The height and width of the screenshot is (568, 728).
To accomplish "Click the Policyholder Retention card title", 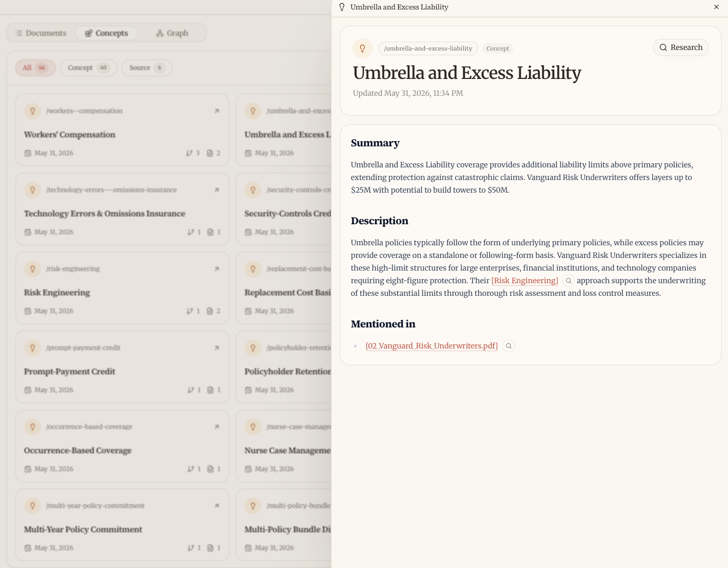I will tap(288, 372).
